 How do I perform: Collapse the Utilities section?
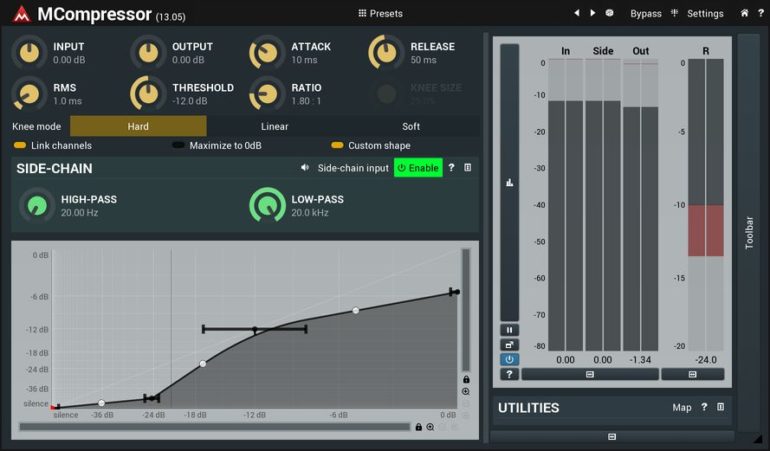[720, 407]
